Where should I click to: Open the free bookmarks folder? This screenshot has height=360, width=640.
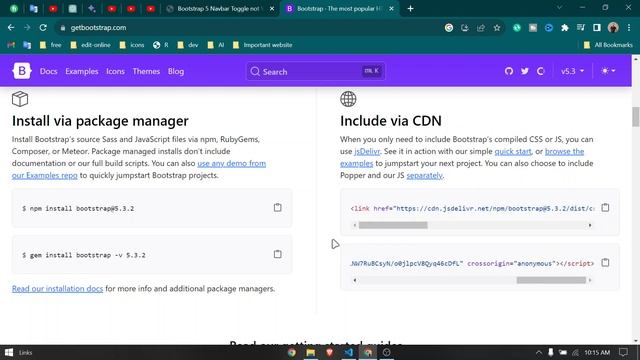[x=51, y=45]
